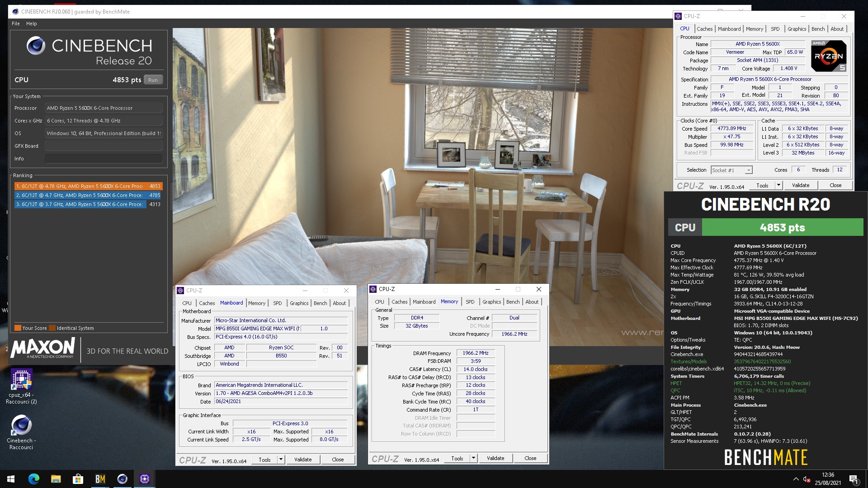Launch Microsoft Edge from the taskbar

point(34,479)
